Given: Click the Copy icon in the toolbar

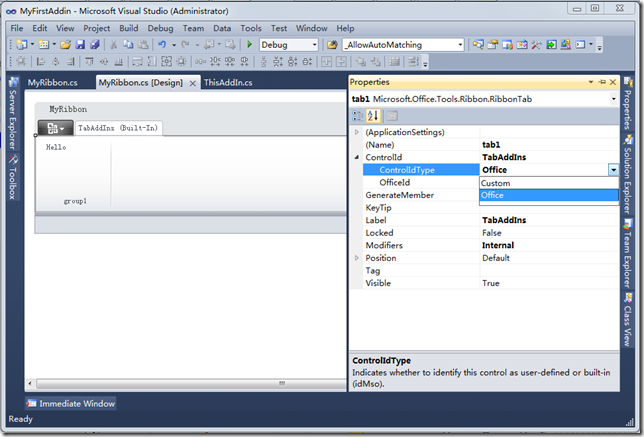Looking at the screenshot, I should click(x=128, y=45).
